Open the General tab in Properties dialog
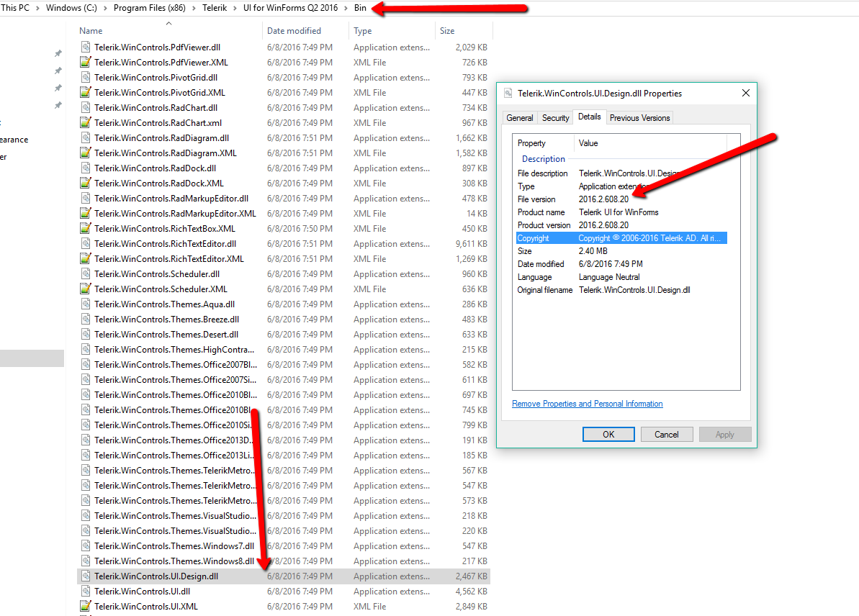The image size is (859, 616). point(519,118)
